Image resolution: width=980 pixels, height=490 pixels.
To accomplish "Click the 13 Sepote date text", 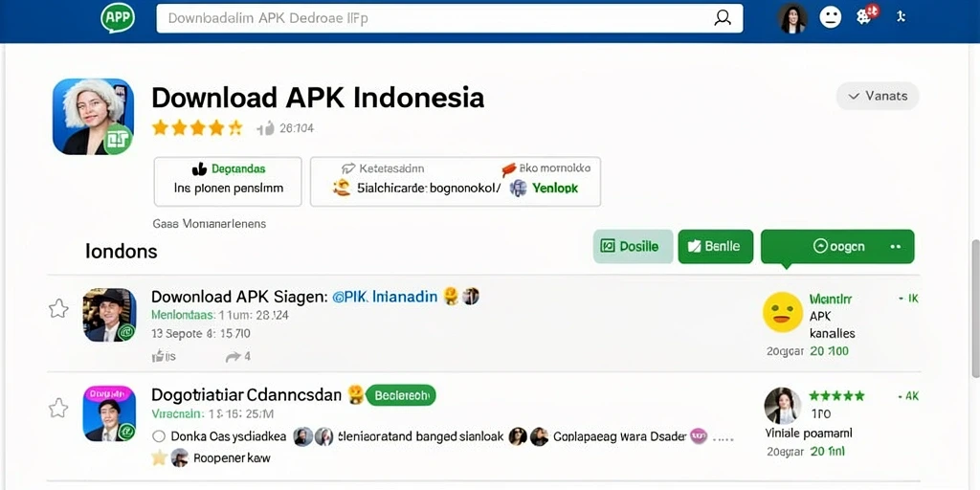I will [x=201, y=333].
